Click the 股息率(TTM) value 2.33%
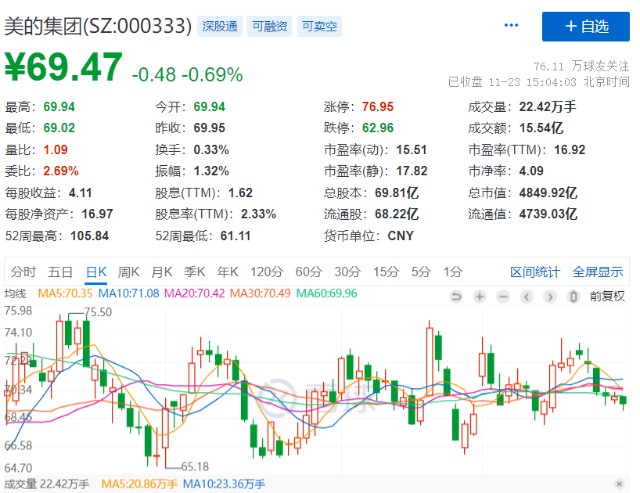This screenshot has height=493, width=640. tap(258, 214)
